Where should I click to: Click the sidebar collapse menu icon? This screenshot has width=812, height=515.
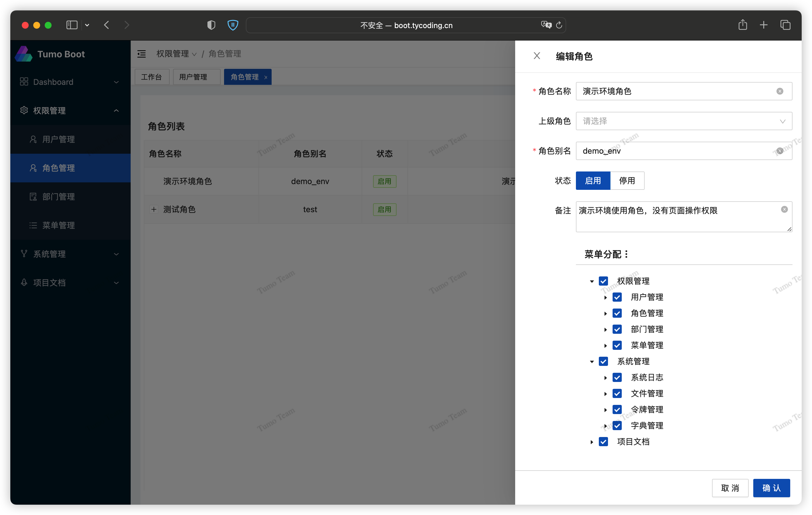click(142, 54)
